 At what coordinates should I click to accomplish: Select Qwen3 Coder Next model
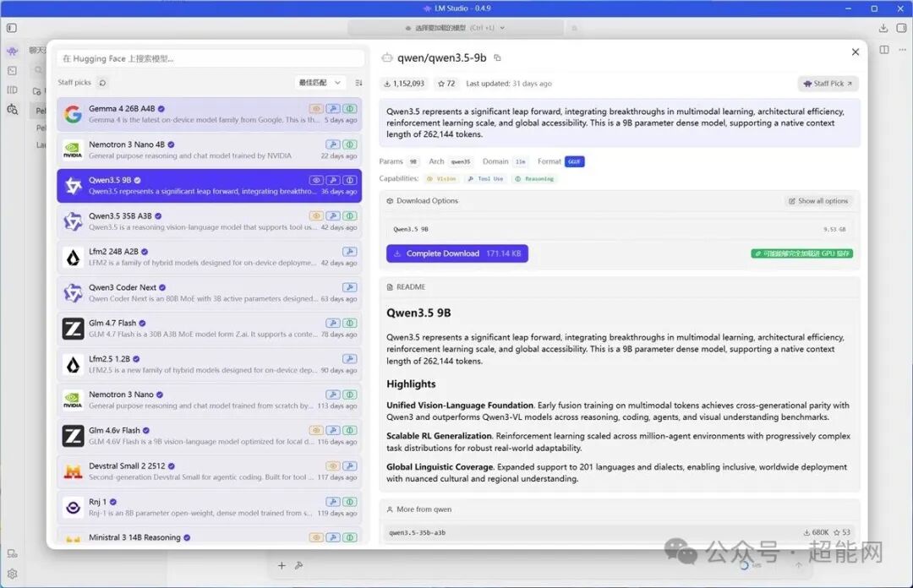tap(210, 293)
